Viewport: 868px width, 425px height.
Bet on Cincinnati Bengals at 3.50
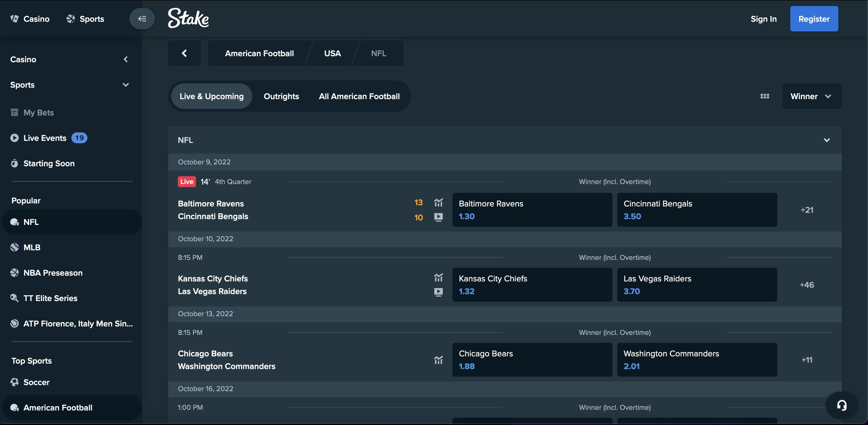click(x=697, y=210)
